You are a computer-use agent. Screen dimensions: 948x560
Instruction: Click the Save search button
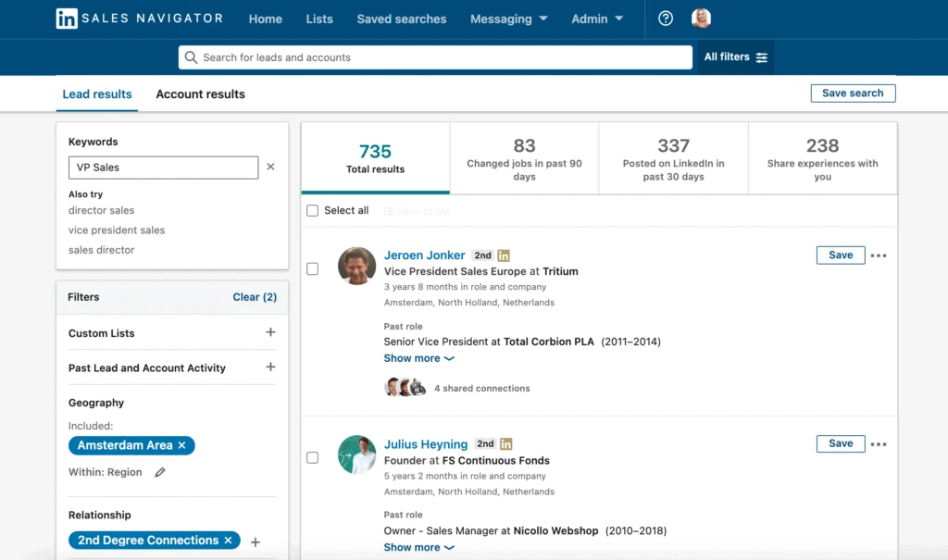click(x=853, y=93)
